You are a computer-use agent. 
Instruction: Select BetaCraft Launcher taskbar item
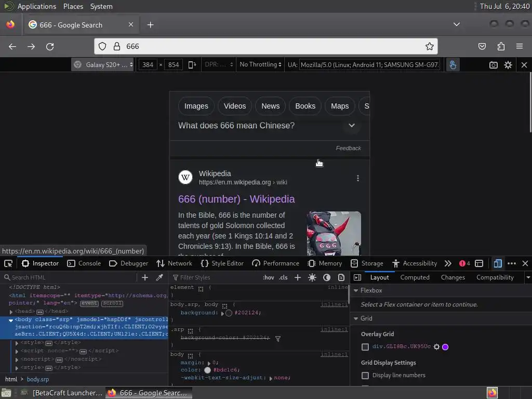(x=61, y=393)
